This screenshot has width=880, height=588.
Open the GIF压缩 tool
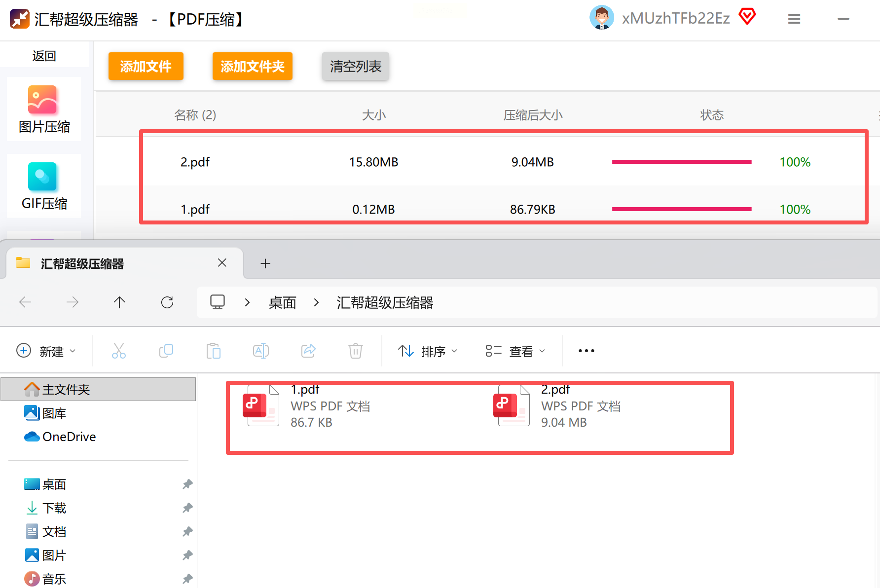point(44,186)
